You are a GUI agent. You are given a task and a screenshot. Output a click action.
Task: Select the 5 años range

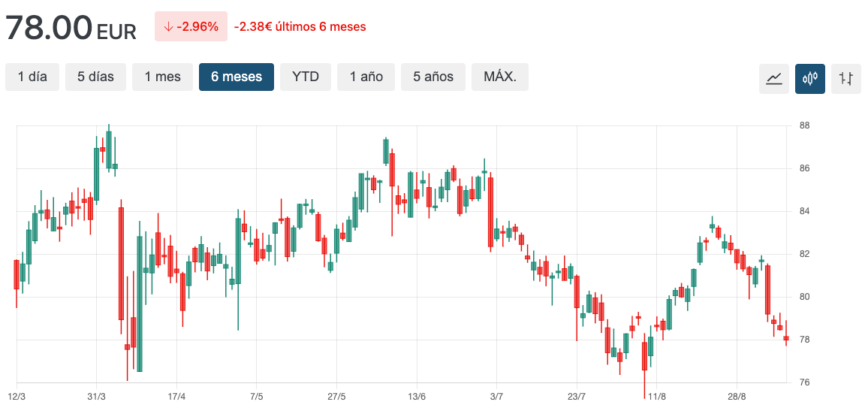click(x=433, y=77)
